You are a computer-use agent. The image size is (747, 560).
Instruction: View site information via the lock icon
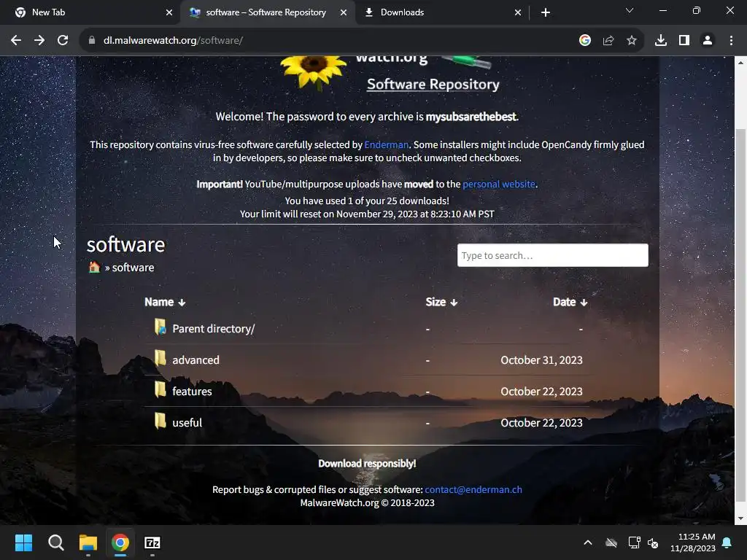tap(92, 41)
